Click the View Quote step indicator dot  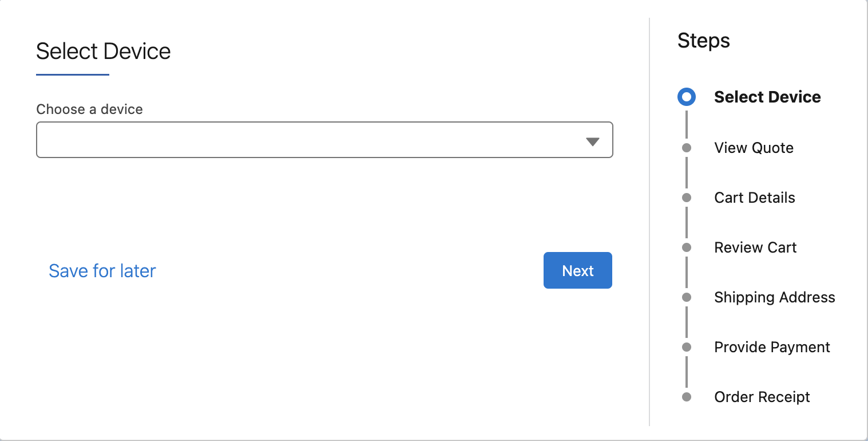686,147
